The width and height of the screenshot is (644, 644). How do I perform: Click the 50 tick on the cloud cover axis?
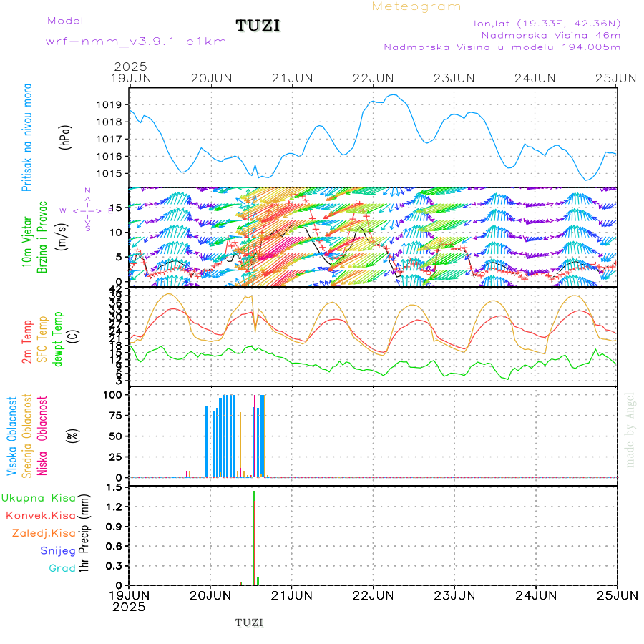click(x=116, y=436)
